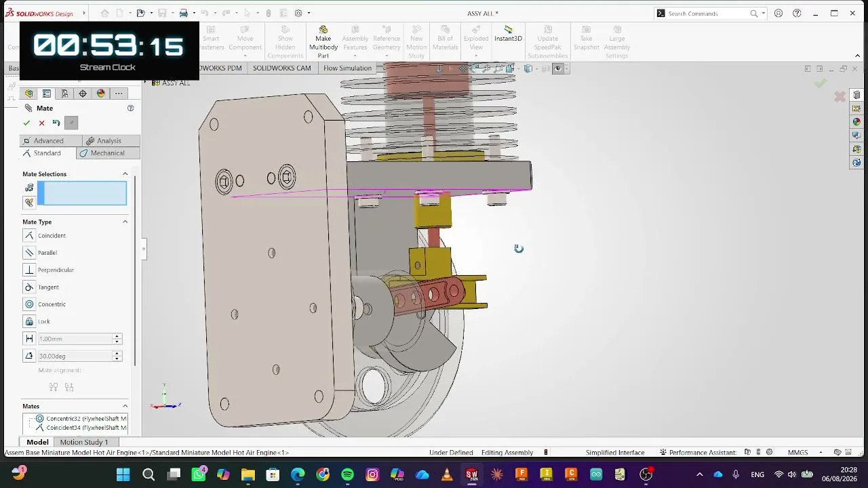Increase the distance value with up arrow
The image size is (868, 488).
[x=117, y=336]
